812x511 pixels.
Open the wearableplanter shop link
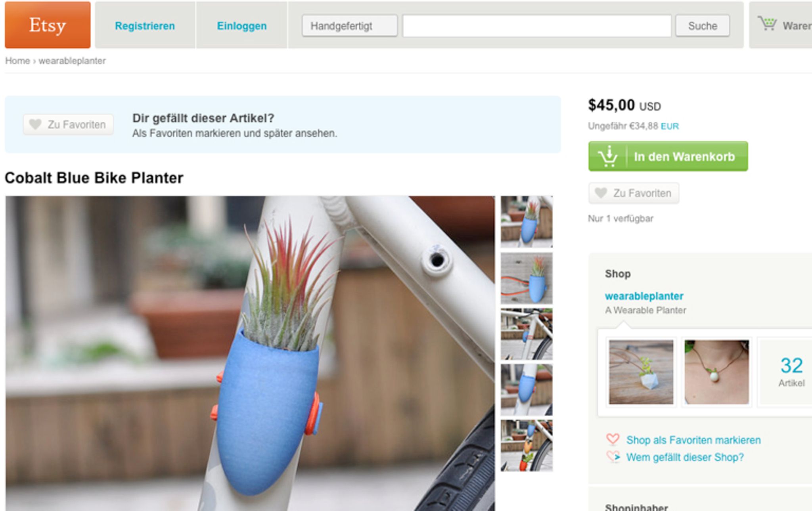coord(644,296)
